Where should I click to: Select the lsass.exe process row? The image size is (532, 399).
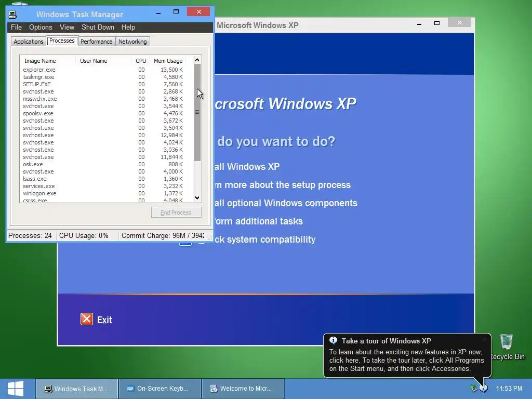point(103,179)
